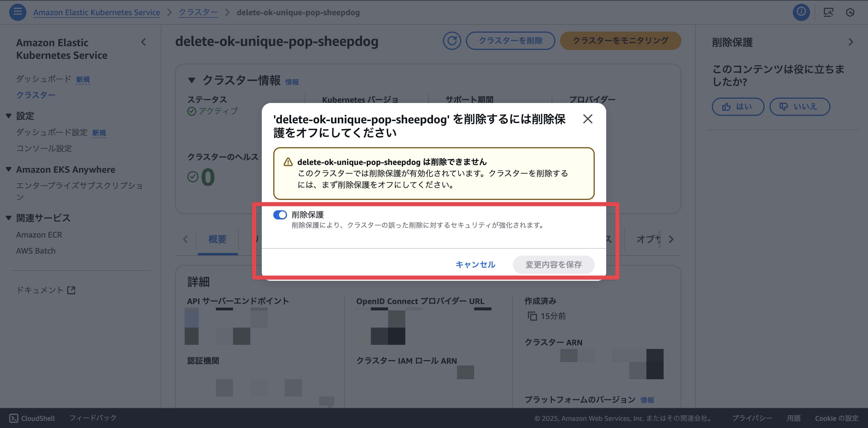Viewport: 868px width, 428px height.
Task: Refresh the cluster with the circular arrow
Action: [452, 41]
